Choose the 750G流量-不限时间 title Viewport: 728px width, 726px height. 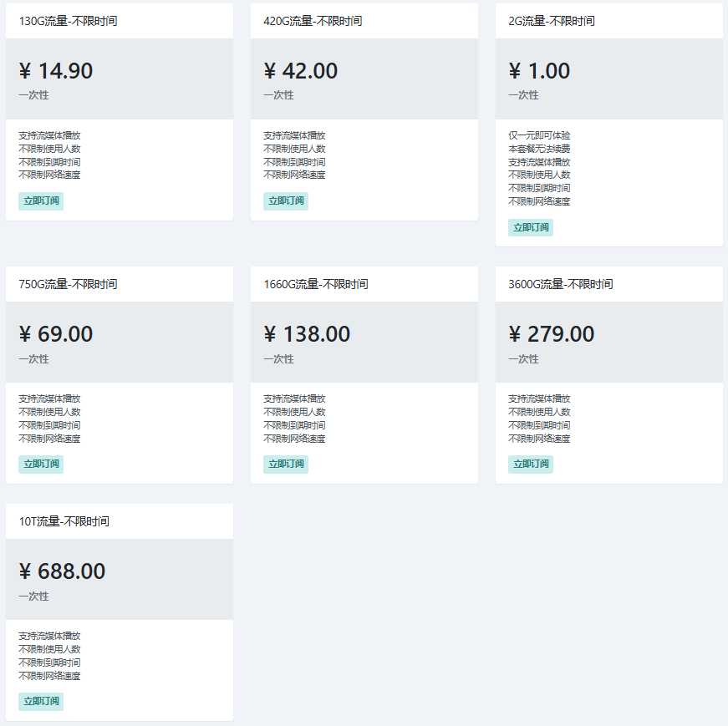click(x=69, y=284)
